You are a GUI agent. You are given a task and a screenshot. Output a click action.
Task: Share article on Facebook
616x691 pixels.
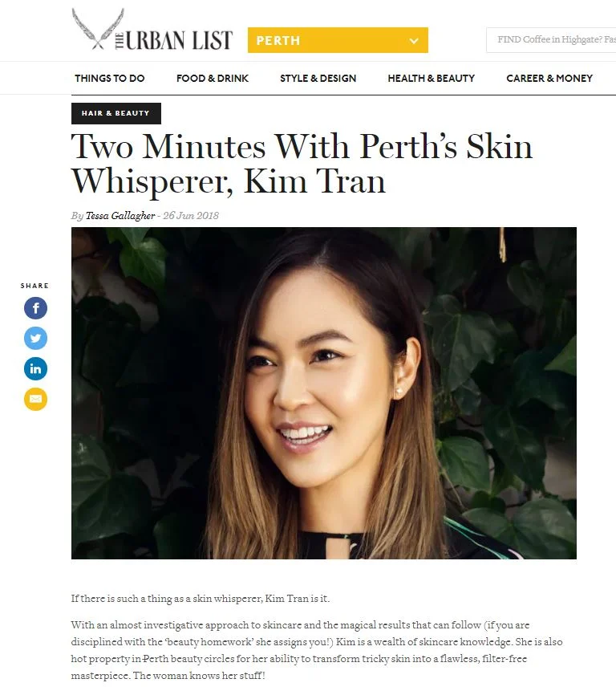pos(35,308)
